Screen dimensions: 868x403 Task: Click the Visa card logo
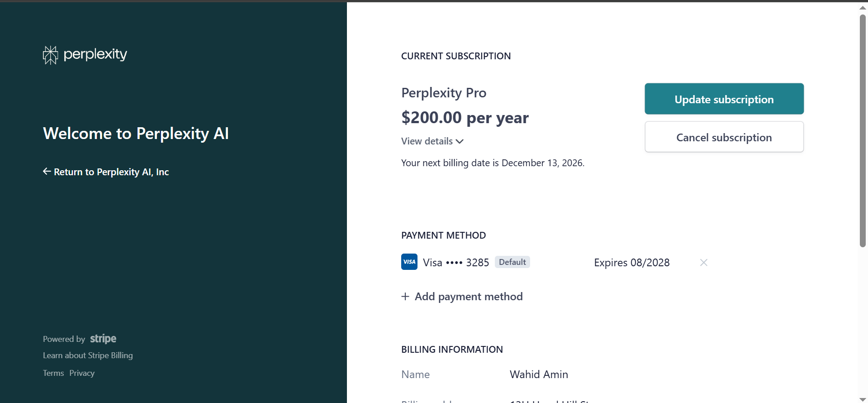[x=409, y=262]
